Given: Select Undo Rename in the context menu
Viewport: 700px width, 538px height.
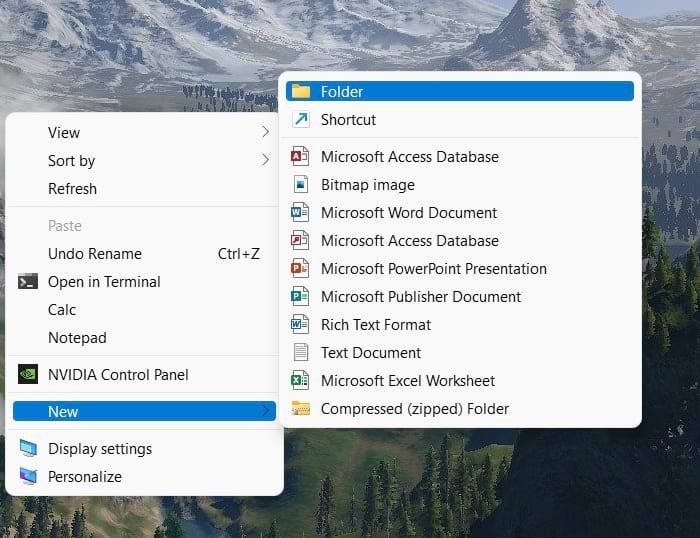Looking at the screenshot, I should (x=95, y=254).
